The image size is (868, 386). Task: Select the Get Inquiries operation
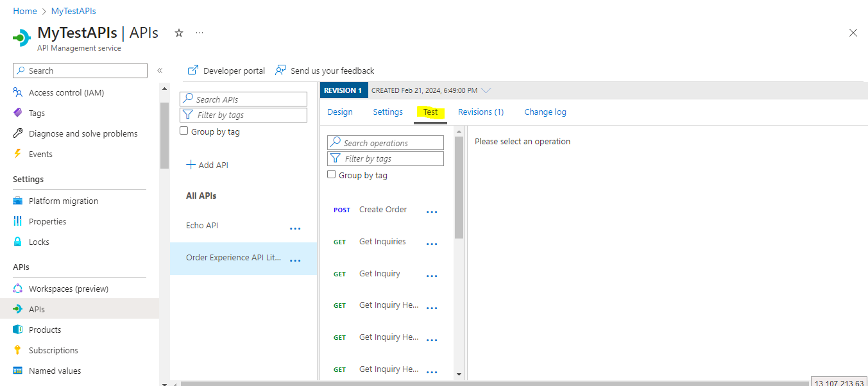pyautogui.click(x=382, y=242)
